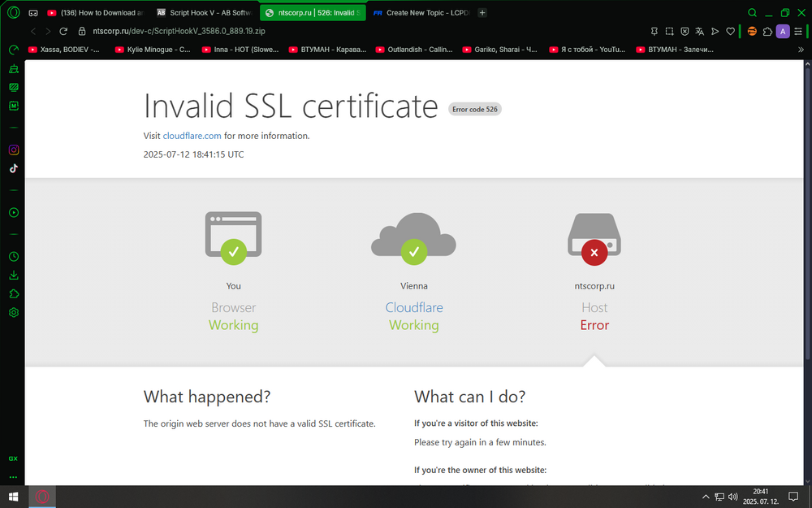The width and height of the screenshot is (812, 508).
Task: Open the Outlandish - Callin bookmark
Action: click(414, 50)
